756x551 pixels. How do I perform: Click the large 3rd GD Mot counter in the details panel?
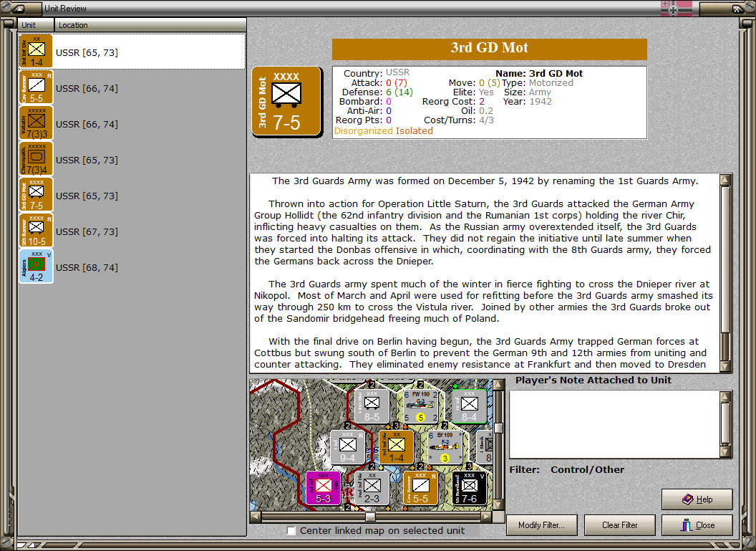coord(286,101)
